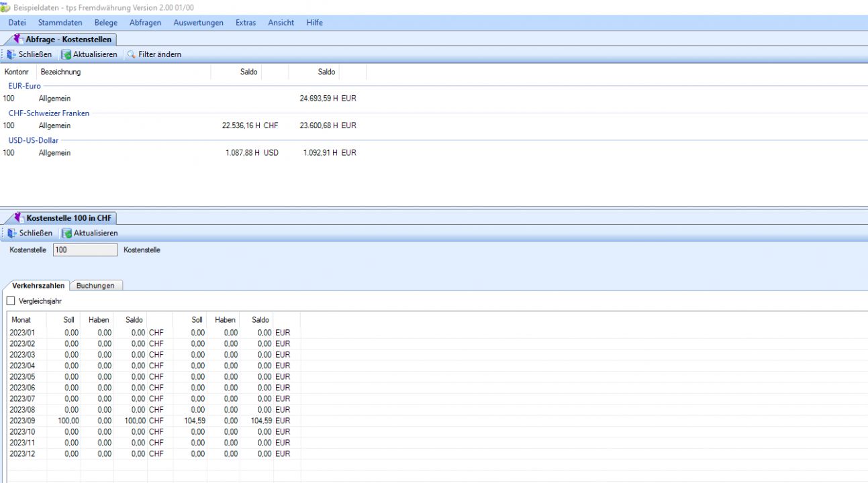
Task: Switch to the Buchungen tab
Action: click(95, 286)
